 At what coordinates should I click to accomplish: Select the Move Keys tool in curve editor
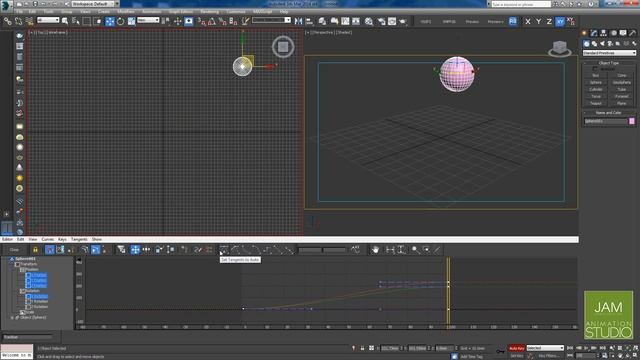[x=135, y=249]
